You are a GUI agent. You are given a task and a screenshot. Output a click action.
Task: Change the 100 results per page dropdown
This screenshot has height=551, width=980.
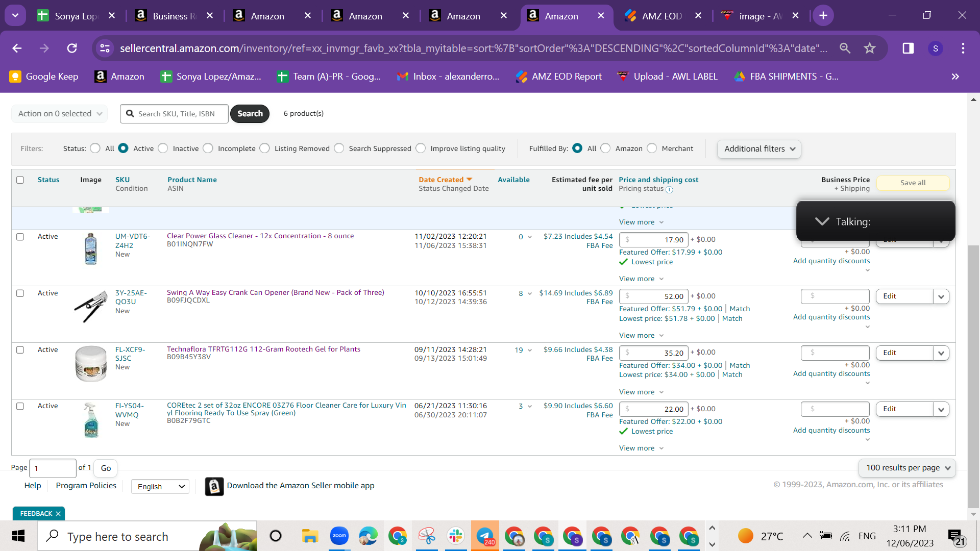tap(907, 468)
